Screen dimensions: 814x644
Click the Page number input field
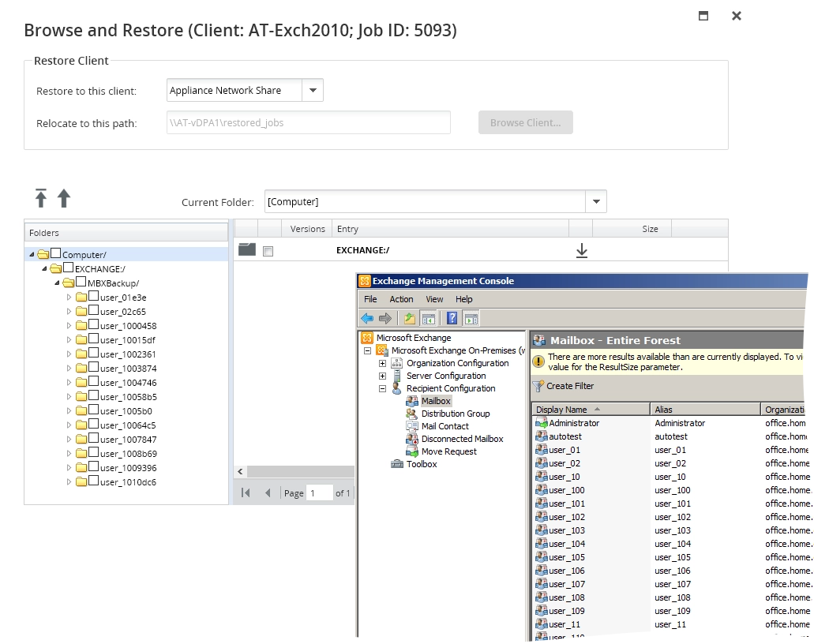click(319, 493)
